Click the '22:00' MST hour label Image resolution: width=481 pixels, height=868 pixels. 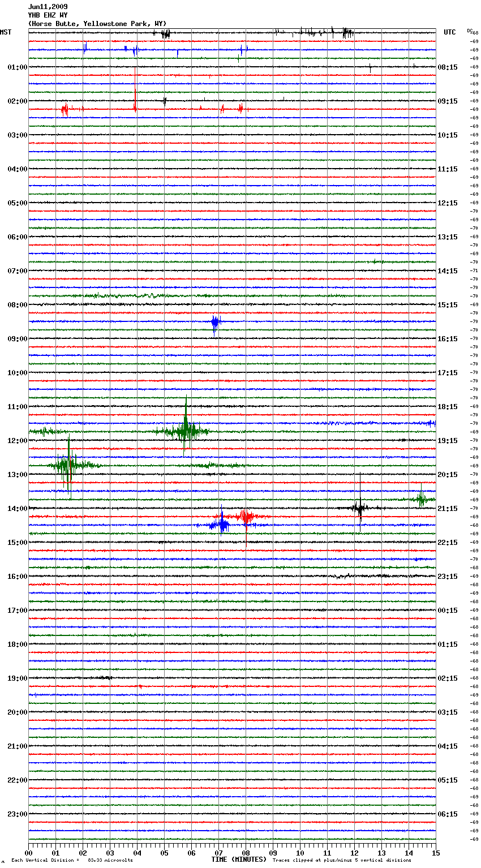tap(18, 780)
